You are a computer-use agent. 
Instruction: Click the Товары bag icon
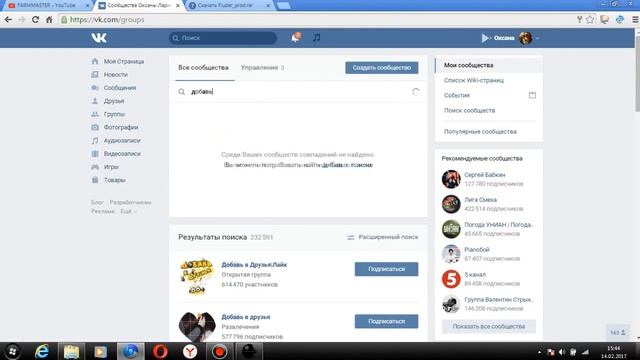pyautogui.click(x=95, y=180)
